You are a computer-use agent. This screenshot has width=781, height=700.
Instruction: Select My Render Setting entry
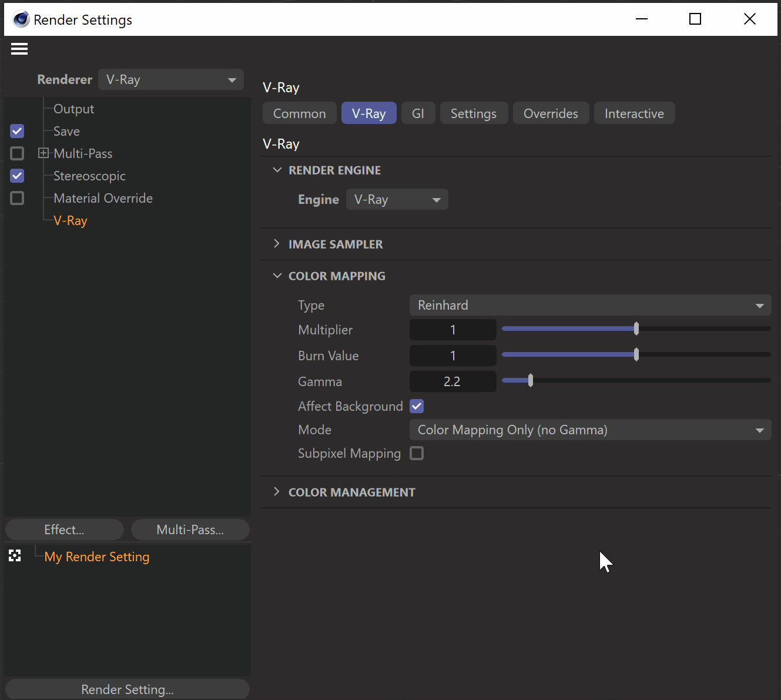[97, 557]
